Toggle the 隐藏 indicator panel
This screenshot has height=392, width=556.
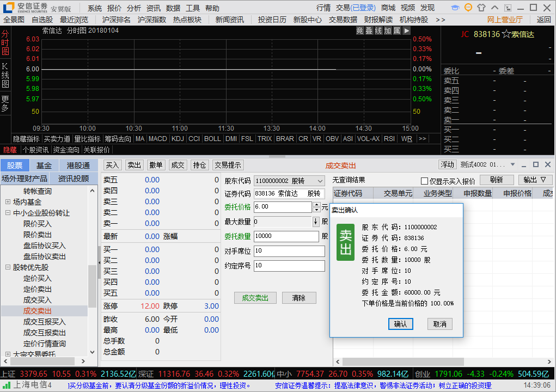coord(10,150)
